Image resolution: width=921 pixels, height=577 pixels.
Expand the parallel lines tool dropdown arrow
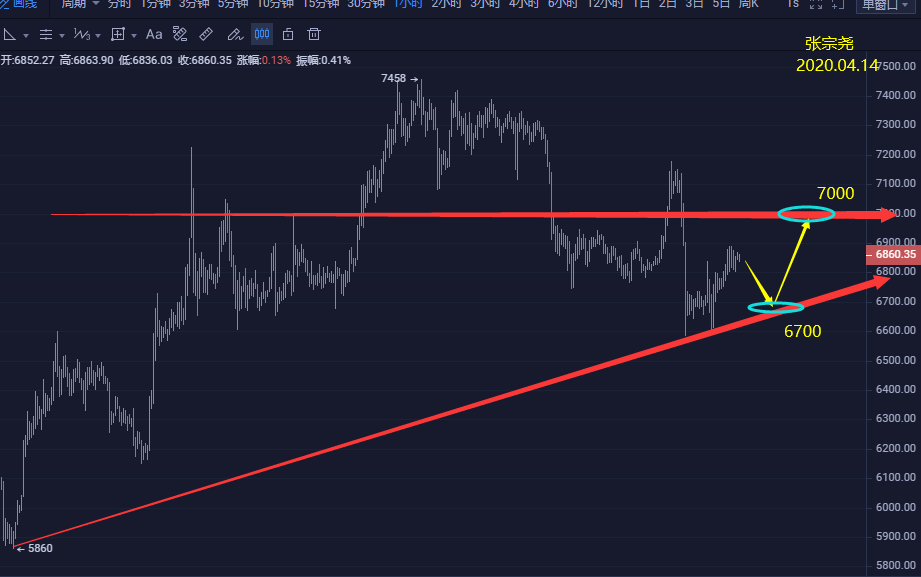click(x=62, y=36)
